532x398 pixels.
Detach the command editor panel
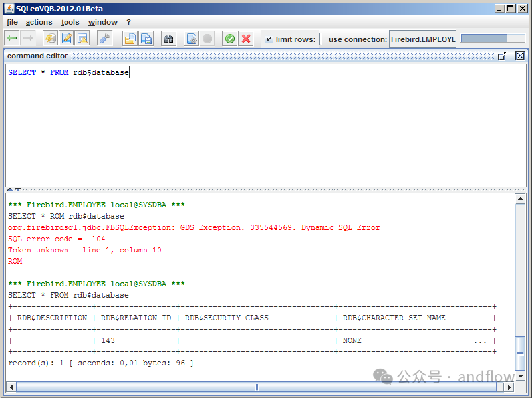pyautogui.click(x=503, y=56)
